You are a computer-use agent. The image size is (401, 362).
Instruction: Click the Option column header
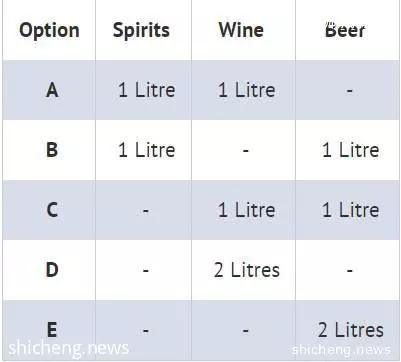49,31
